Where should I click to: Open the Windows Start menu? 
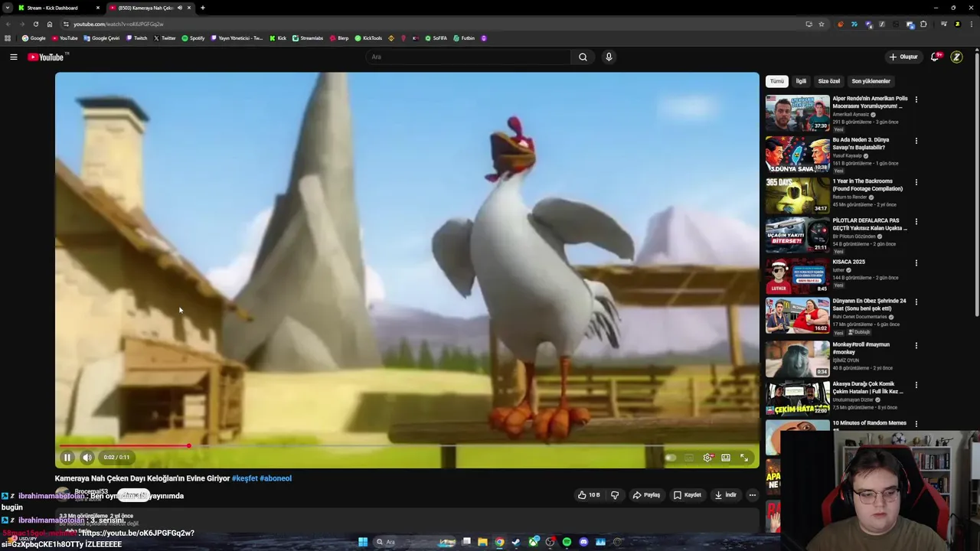[363, 542]
